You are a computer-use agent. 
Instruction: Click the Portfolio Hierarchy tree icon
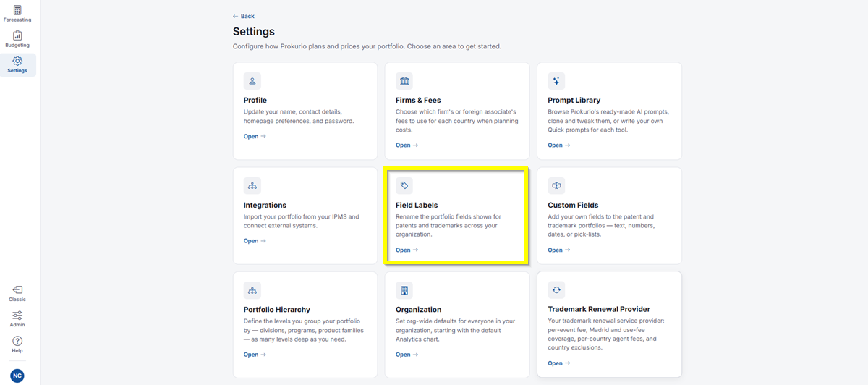[252, 290]
